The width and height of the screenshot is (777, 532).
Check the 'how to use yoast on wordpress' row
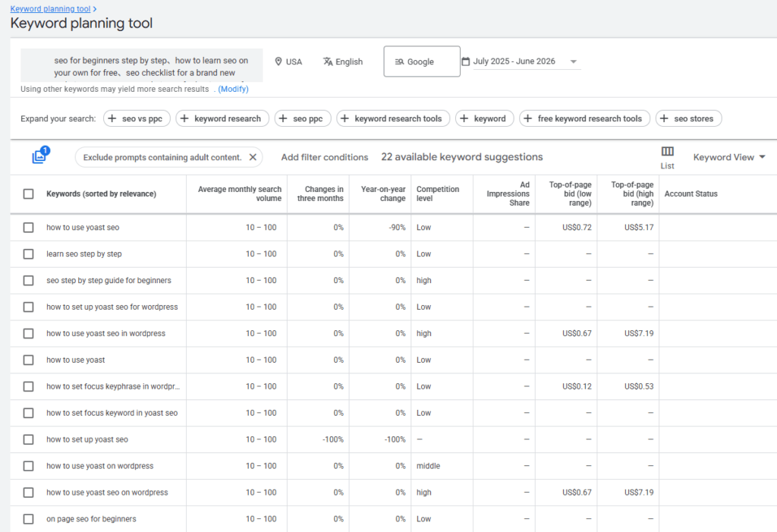click(x=29, y=466)
